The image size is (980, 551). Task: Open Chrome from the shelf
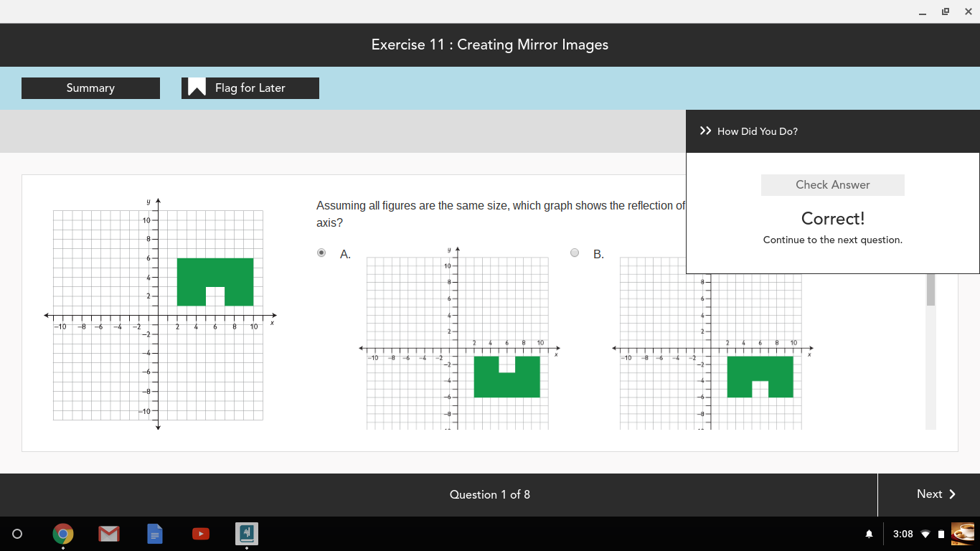(x=63, y=534)
